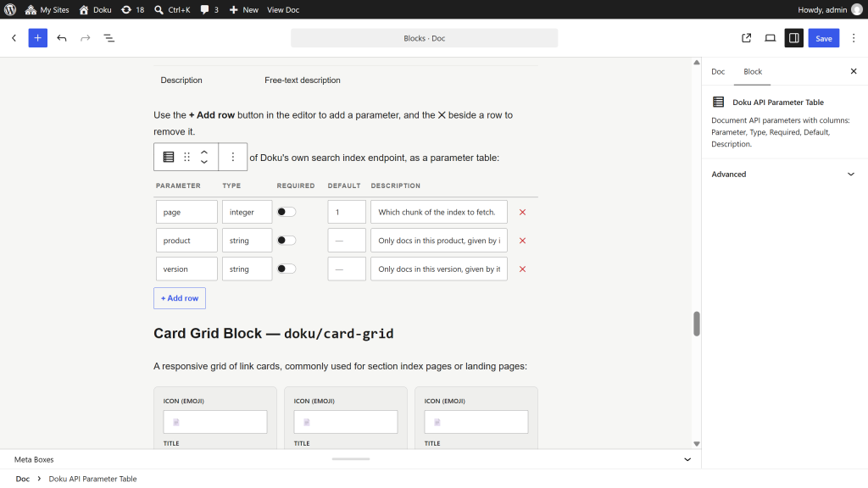The height and width of the screenshot is (488, 868).
Task: Toggle the block inserter plus button
Action: click(x=37, y=37)
